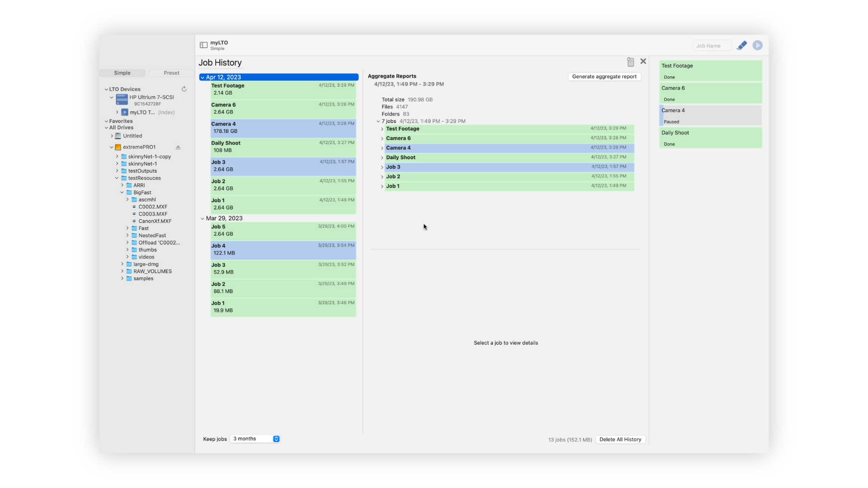Click the Generate aggregate report button
Viewport: 868px width, 488px height.
tap(604, 76)
